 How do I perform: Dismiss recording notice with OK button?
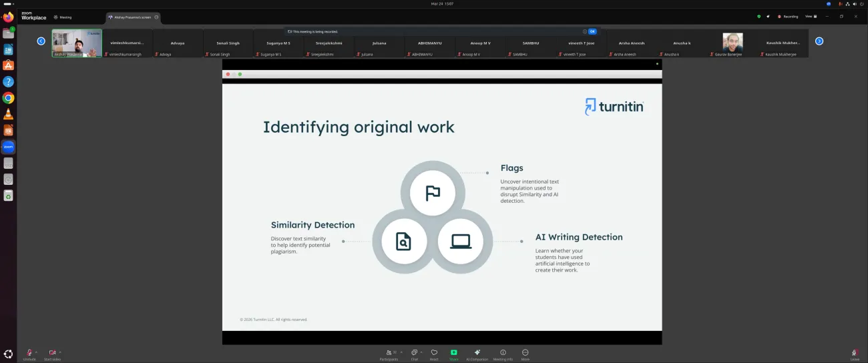pyautogui.click(x=592, y=31)
